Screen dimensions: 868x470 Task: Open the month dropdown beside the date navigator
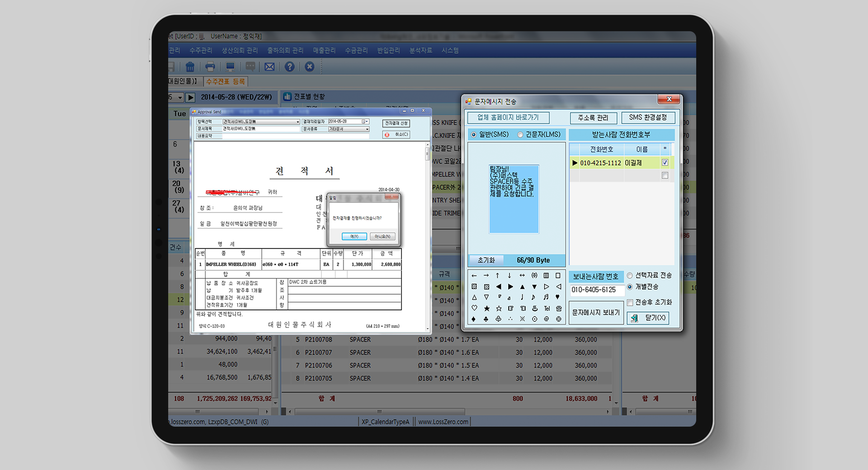pyautogui.click(x=180, y=97)
